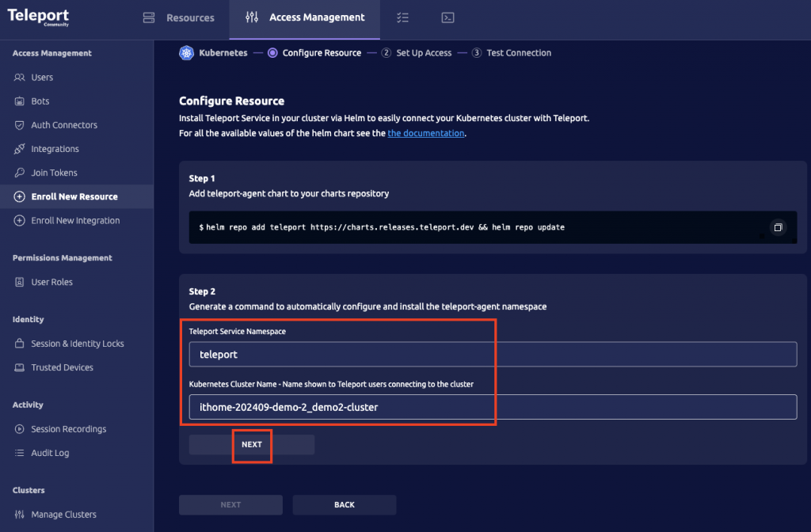Open Session & Identity Locks
This screenshot has width=811, height=532.
pyautogui.click(x=77, y=344)
